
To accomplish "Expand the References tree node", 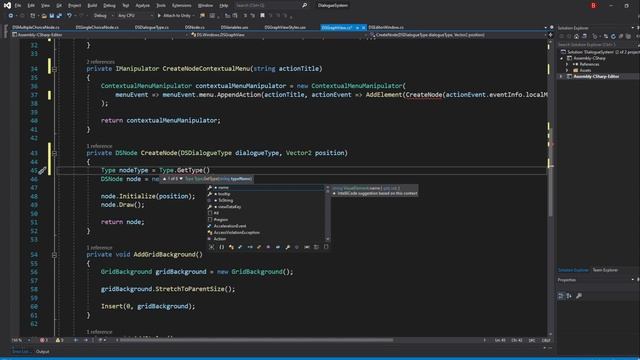I will (567, 64).
